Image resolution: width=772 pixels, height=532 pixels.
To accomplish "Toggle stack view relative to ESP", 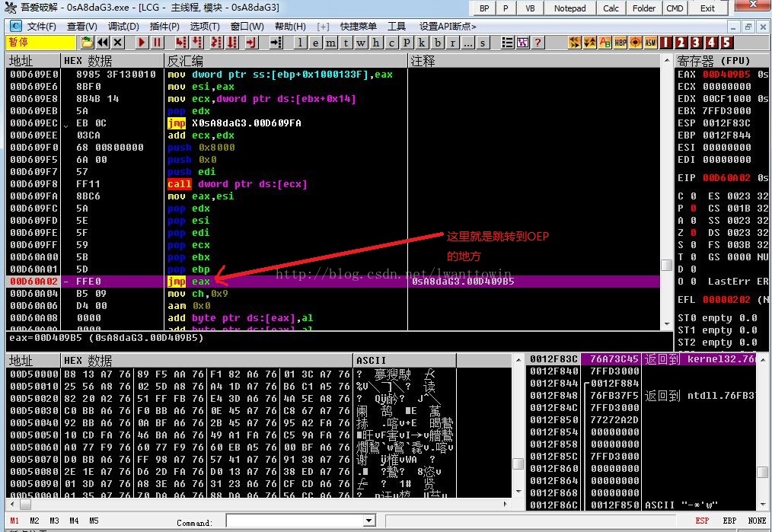I will (702, 521).
